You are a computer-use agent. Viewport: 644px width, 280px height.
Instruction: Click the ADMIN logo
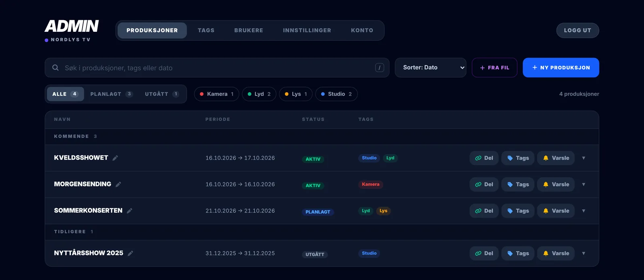click(72, 26)
